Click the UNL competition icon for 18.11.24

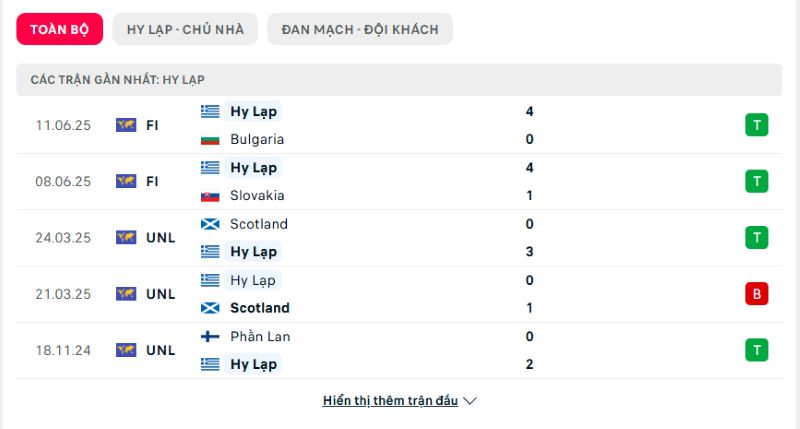(x=126, y=350)
